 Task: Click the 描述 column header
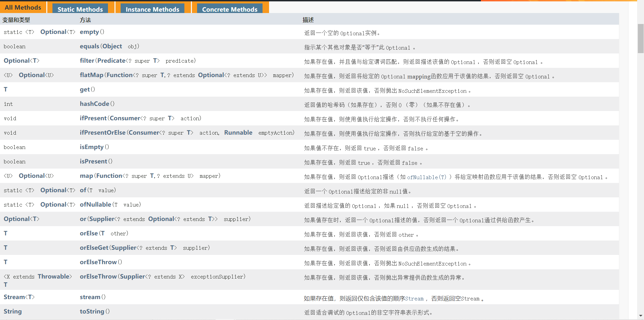point(308,20)
